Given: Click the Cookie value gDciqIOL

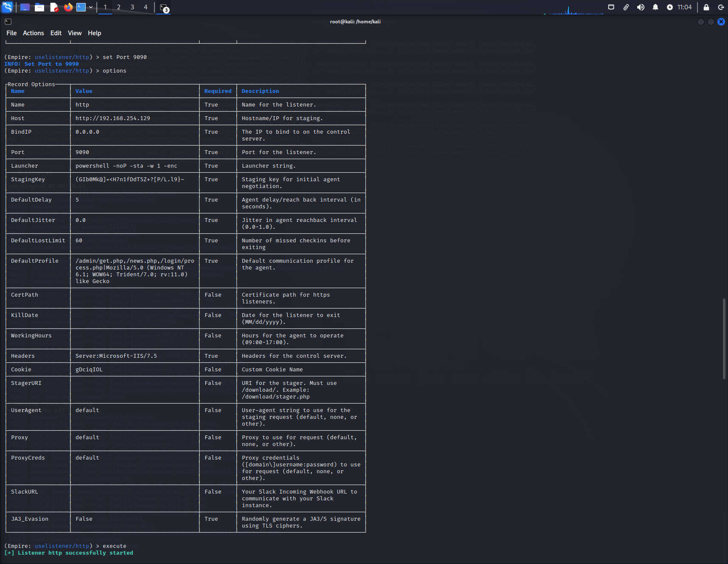Looking at the screenshot, I should coord(89,370).
